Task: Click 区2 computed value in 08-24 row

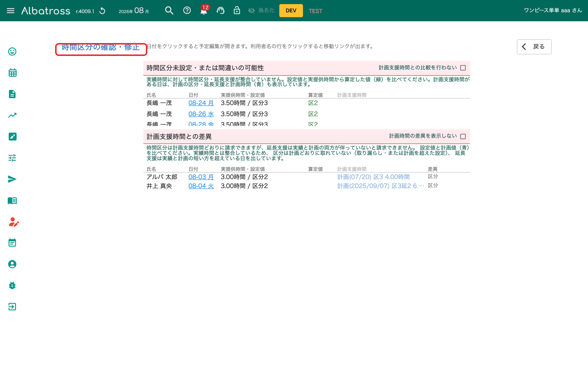Action: point(313,103)
